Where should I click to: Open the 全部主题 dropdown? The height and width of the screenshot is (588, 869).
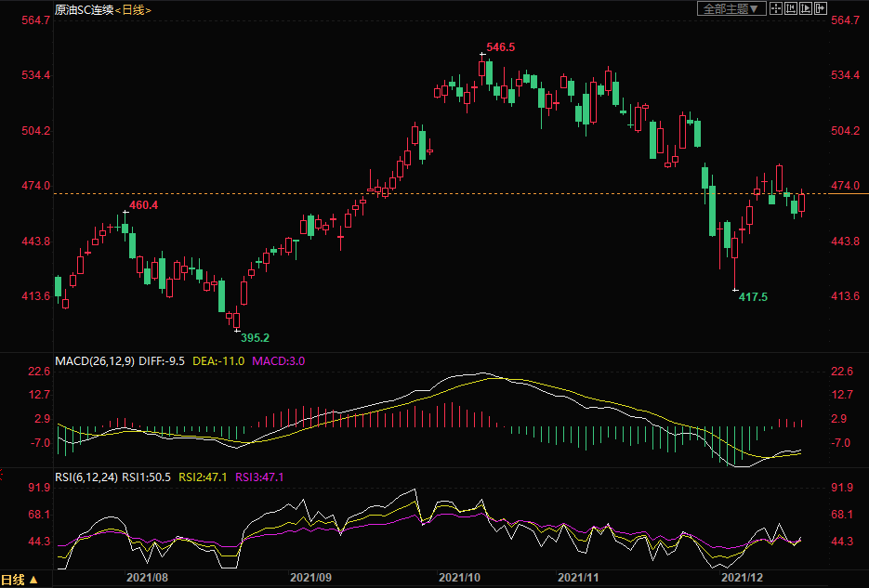[731, 8]
